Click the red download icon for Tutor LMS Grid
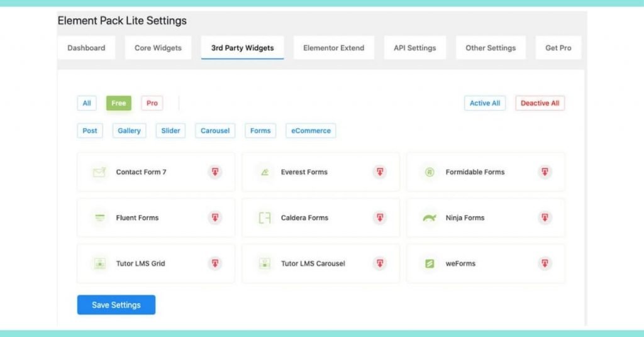 (215, 263)
